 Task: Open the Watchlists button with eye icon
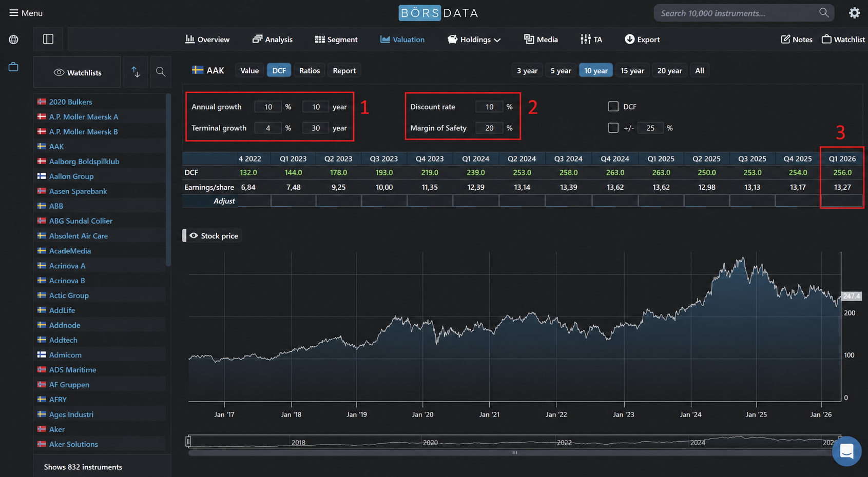click(x=77, y=72)
